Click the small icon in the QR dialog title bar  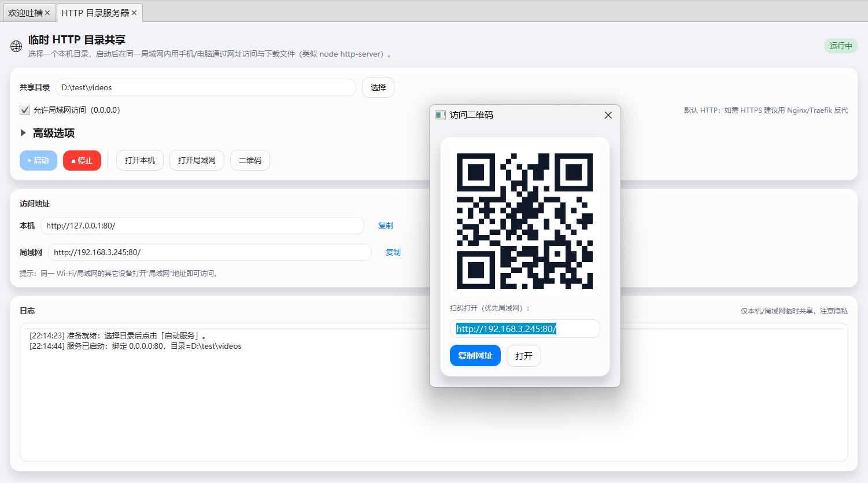440,115
